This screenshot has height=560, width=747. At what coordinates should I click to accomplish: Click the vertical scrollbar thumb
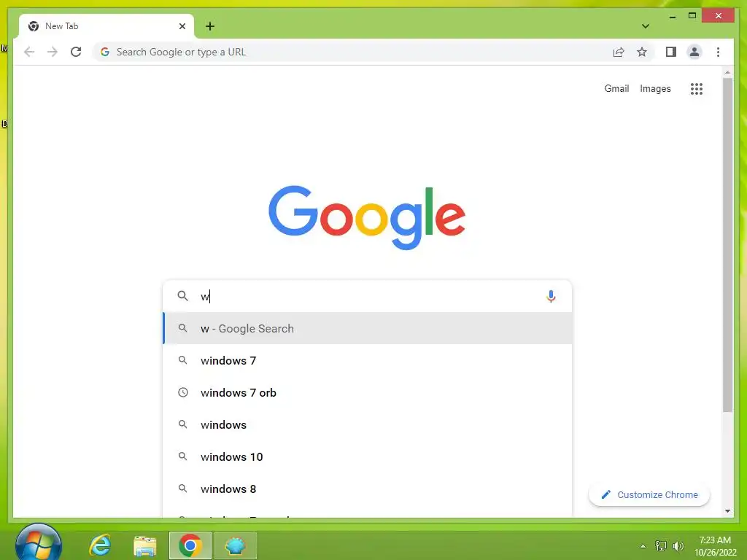click(727, 245)
